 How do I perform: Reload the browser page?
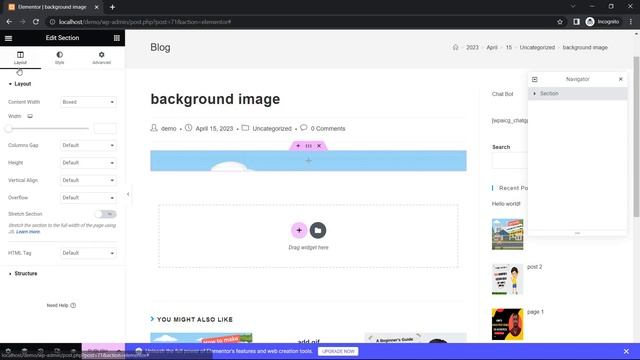36,22
